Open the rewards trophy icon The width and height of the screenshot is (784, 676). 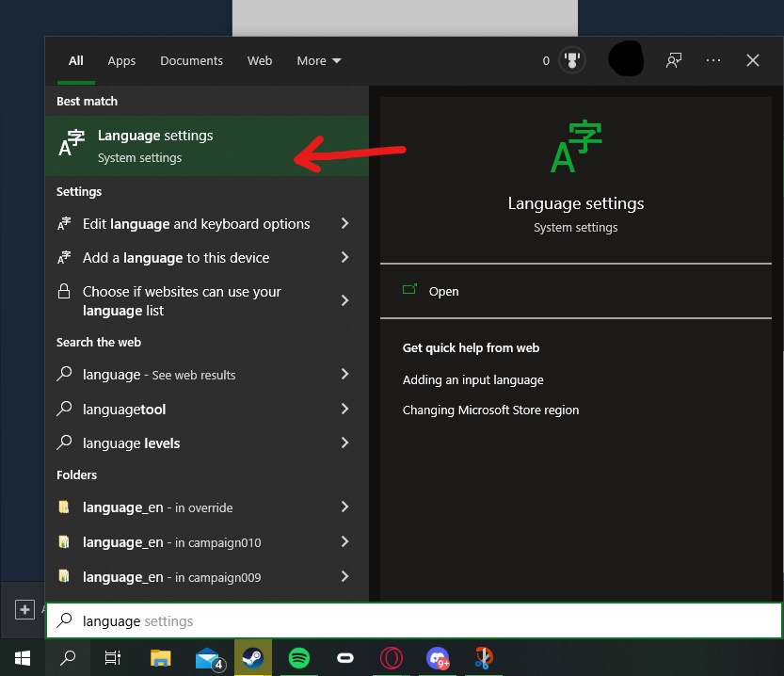click(570, 60)
